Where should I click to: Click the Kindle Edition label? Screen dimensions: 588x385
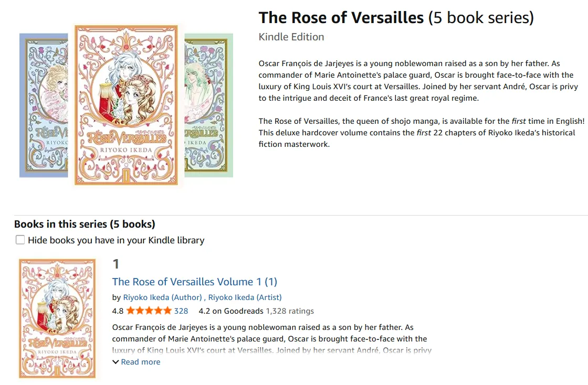coord(291,37)
